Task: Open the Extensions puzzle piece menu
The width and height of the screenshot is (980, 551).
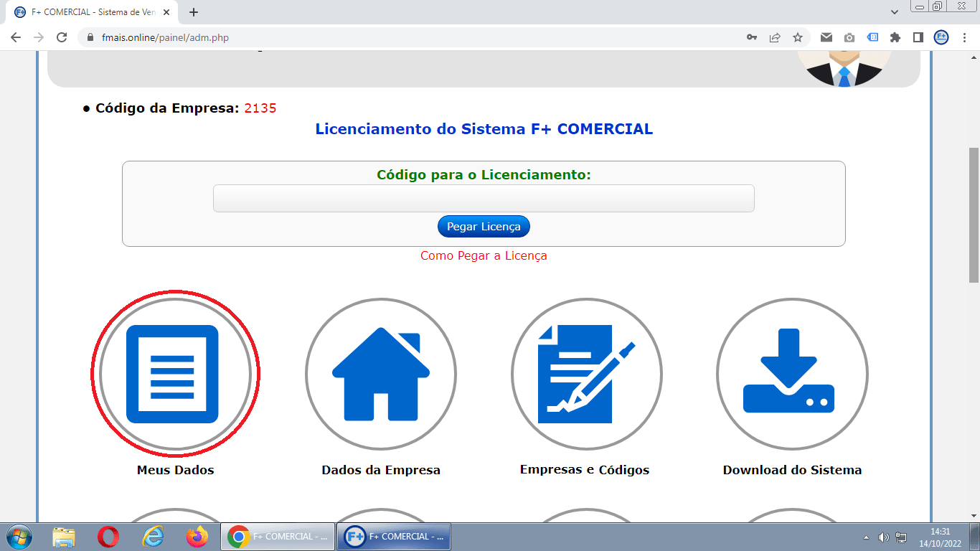Action: point(895,37)
